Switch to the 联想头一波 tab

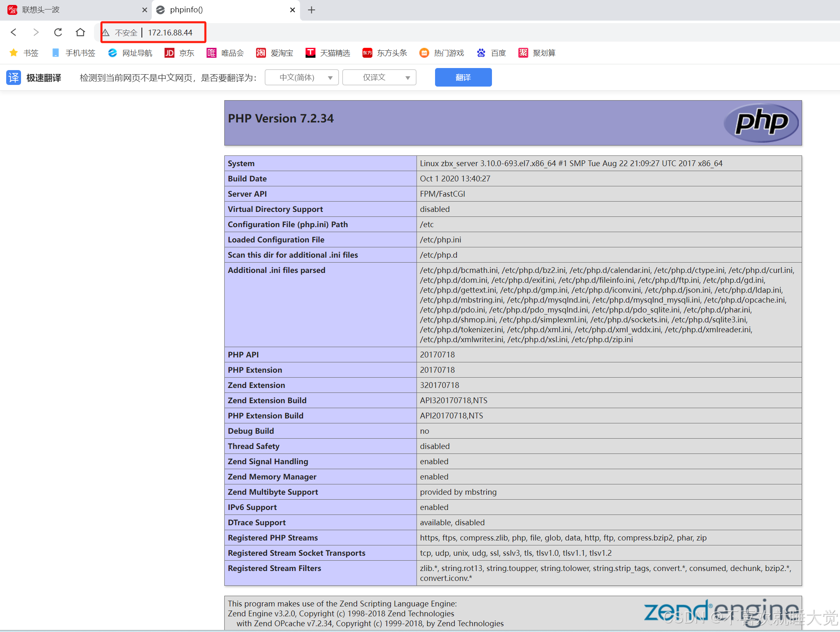point(77,10)
